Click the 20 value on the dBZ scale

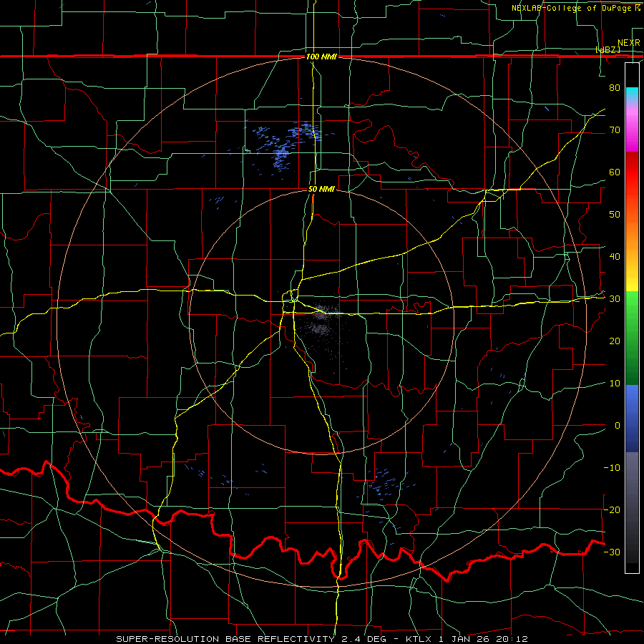[x=615, y=341]
